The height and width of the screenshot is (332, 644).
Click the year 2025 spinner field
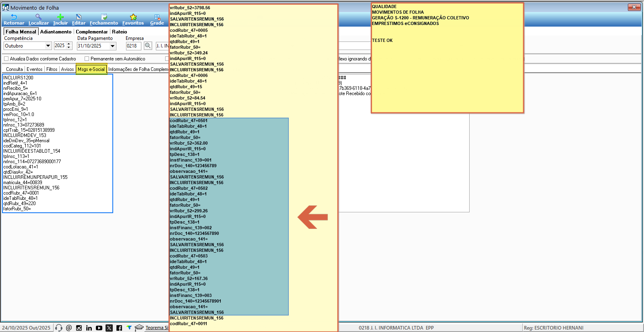pos(60,46)
